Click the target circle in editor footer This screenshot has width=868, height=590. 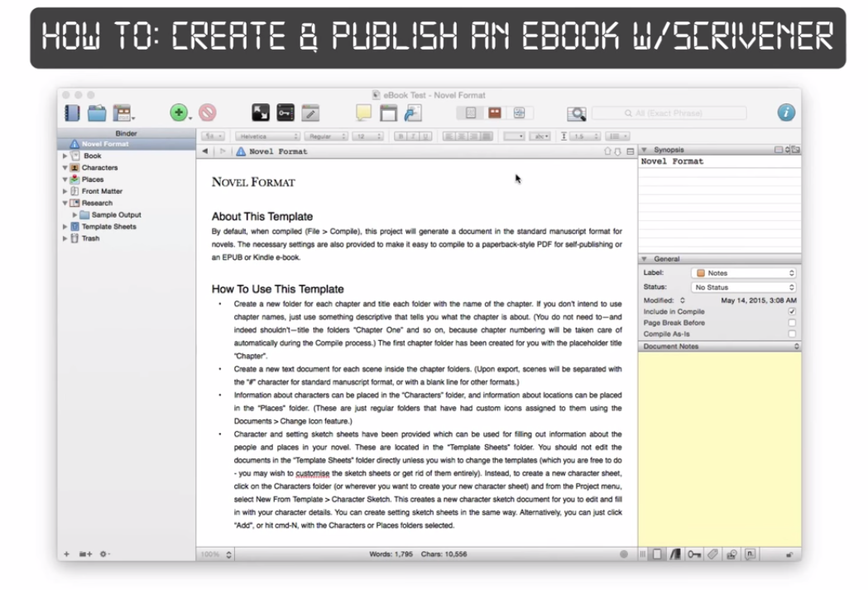pyautogui.click(x=624, y=554)
